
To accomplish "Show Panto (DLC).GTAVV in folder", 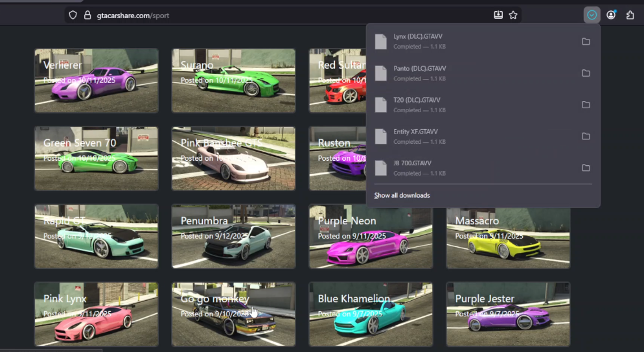I will click(x=586, y=73).
